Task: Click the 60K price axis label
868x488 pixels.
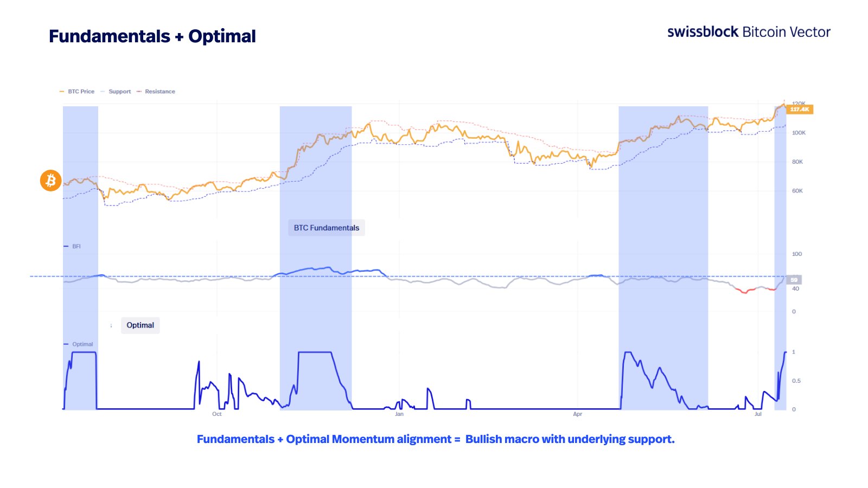Action: pyautogui.click(x=797, y=191)
